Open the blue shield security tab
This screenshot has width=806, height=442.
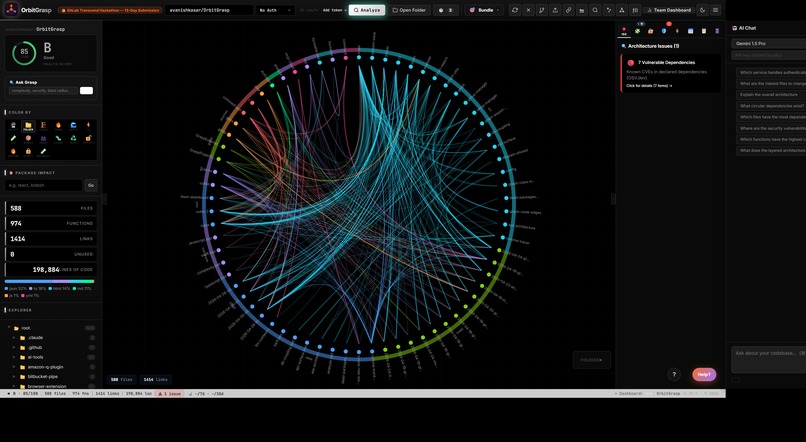(664, 31)
